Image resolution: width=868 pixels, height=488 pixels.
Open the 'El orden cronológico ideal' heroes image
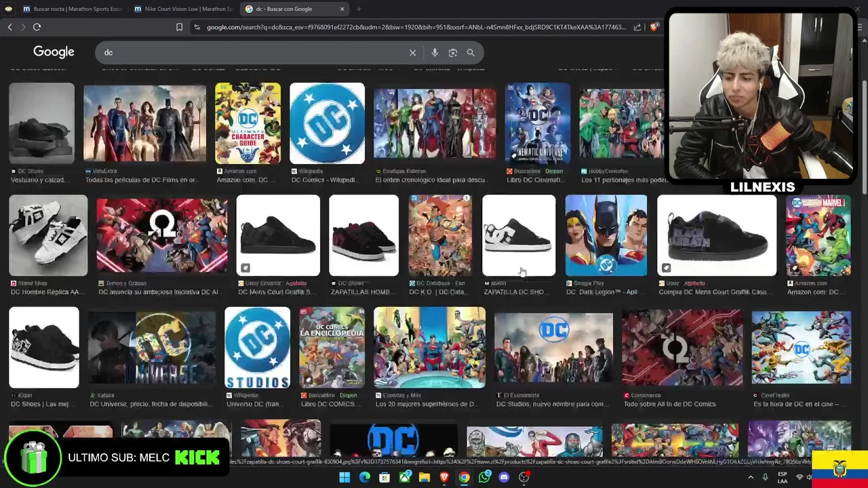[435, 123]
